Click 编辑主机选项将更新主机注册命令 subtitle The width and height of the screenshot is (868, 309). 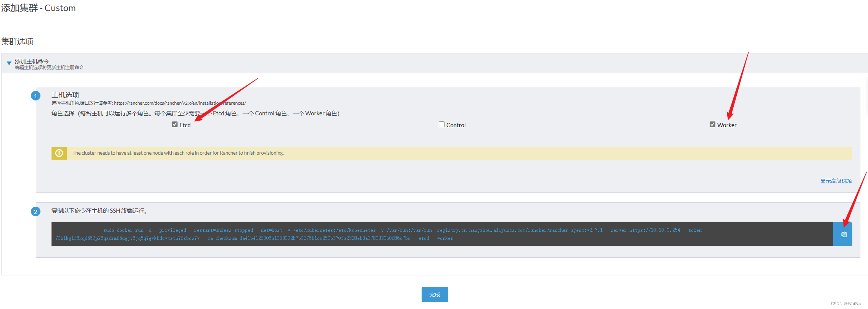click(49, 68)
